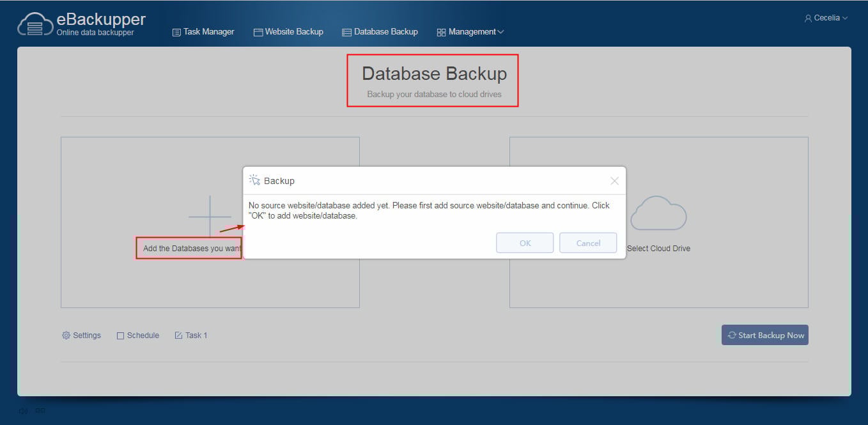The width and height of the screenshot is (868, 425).
Task: Click the plus icon to add databases
Action: pyautogui.click(x=210, y=217)
